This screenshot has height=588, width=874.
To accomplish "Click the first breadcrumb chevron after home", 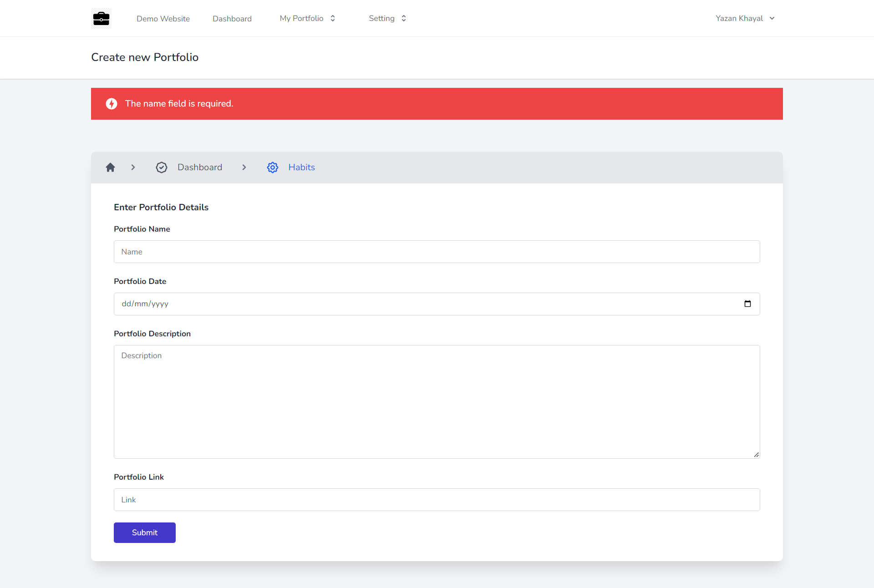I will [x=133, y=167].
